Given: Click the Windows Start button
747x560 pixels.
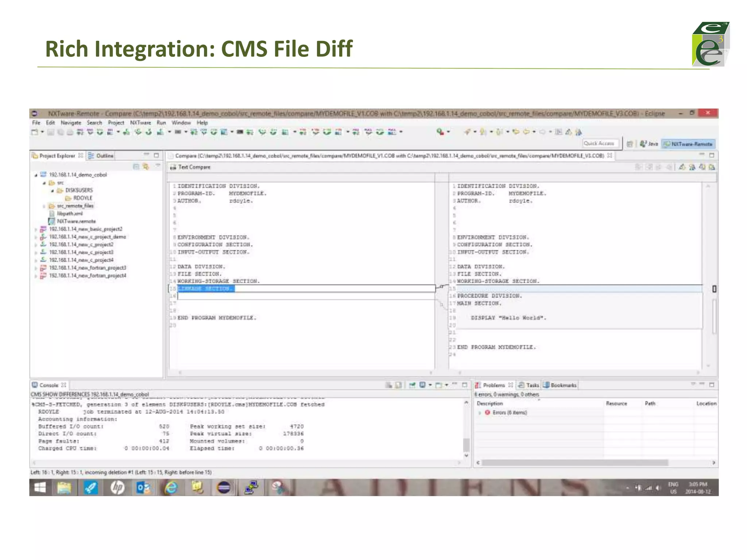Looking at the screenshot, I should coord(40,487).
